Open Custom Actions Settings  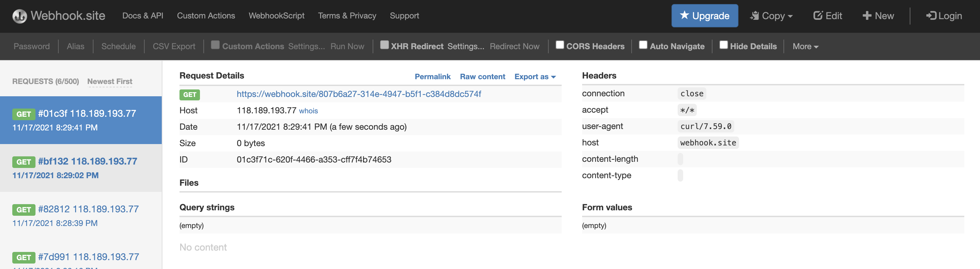(x=307, y=46)
